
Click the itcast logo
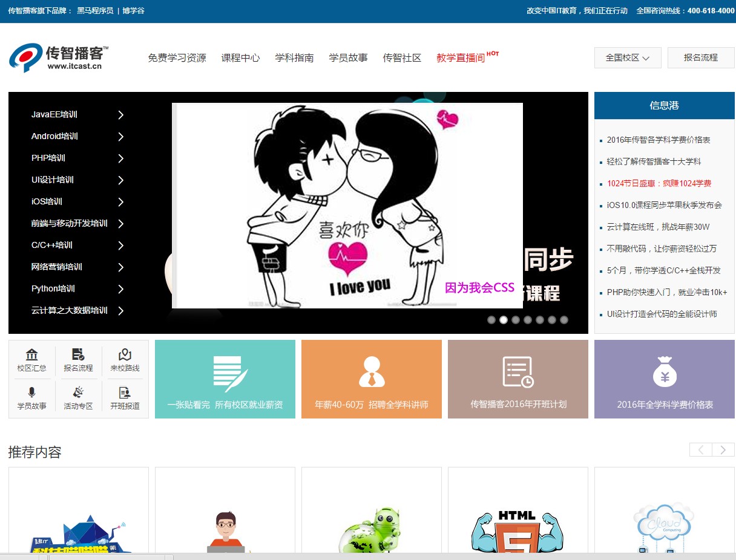(59, 57)
